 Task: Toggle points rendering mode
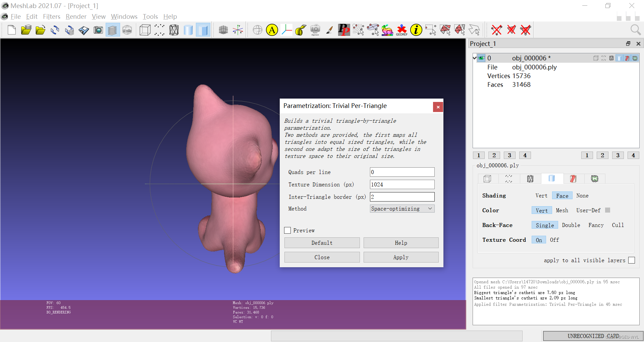point(159,30)
